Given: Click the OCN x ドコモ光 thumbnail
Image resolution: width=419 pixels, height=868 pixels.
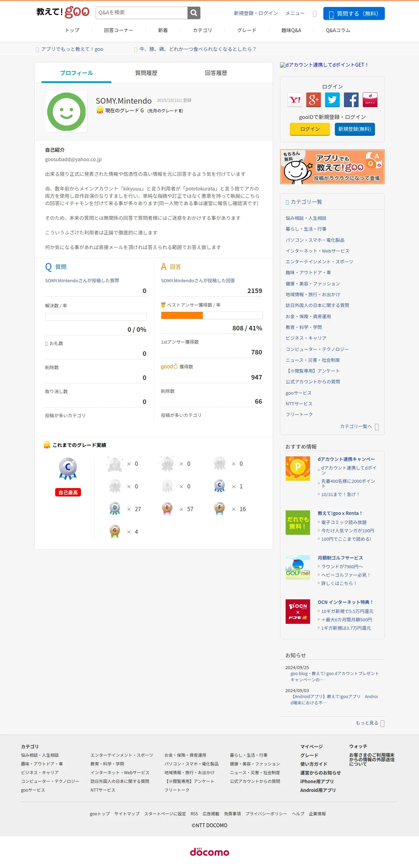Looking at the screenshot, I should click(x=298, y=612).
